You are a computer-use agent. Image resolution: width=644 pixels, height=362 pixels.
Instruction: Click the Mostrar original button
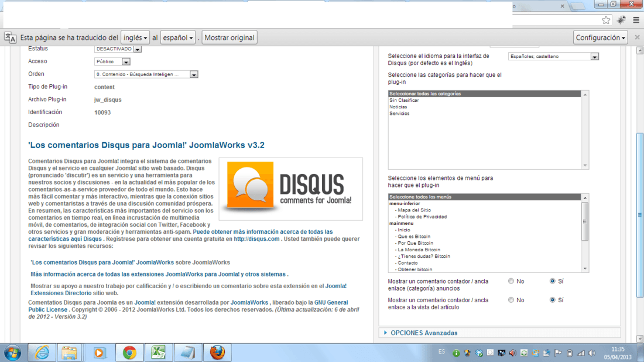coord(229,37)
